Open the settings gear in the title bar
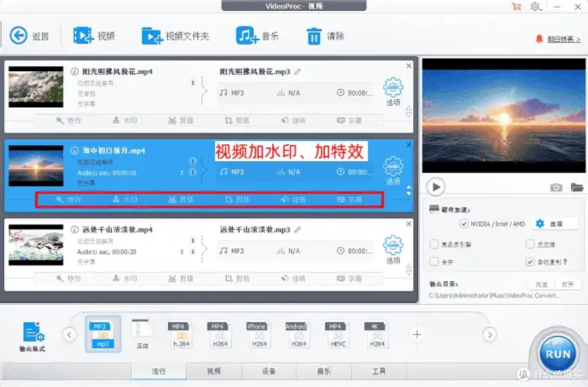Image resolution: width=588 pixels, height=387 pixels. 535,7
